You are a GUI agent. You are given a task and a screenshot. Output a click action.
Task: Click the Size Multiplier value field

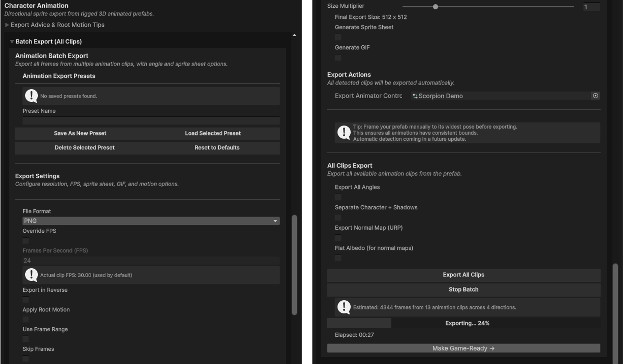(591, 7)
